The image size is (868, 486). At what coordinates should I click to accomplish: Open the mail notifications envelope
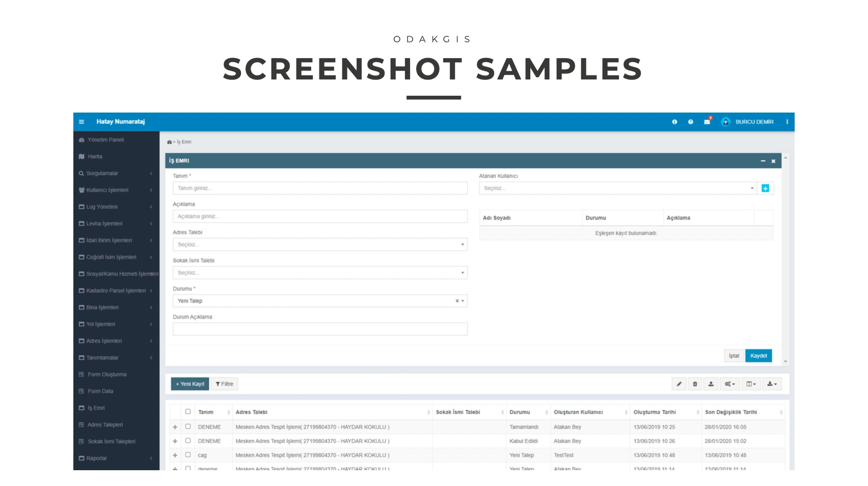click(x=707, y=122)
